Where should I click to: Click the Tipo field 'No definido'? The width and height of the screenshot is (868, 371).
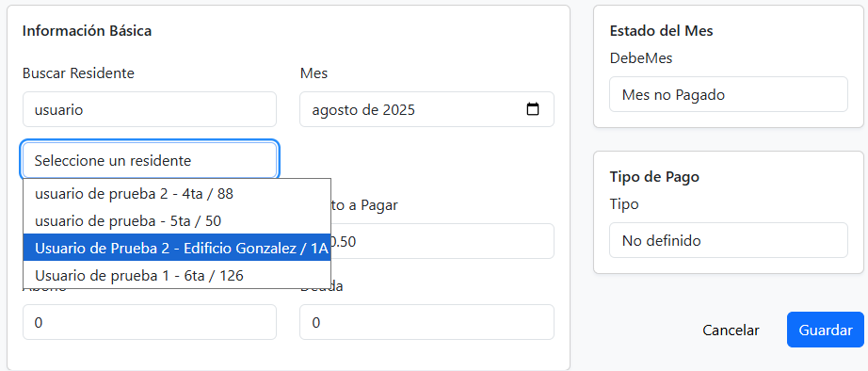pyautogui.click(x=729, y=240)
